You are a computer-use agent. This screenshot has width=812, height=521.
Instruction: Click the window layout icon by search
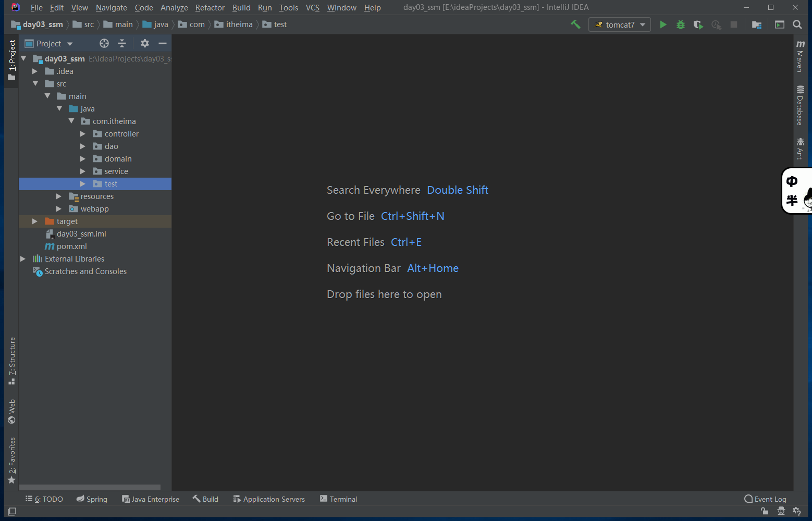pos(780,24)
